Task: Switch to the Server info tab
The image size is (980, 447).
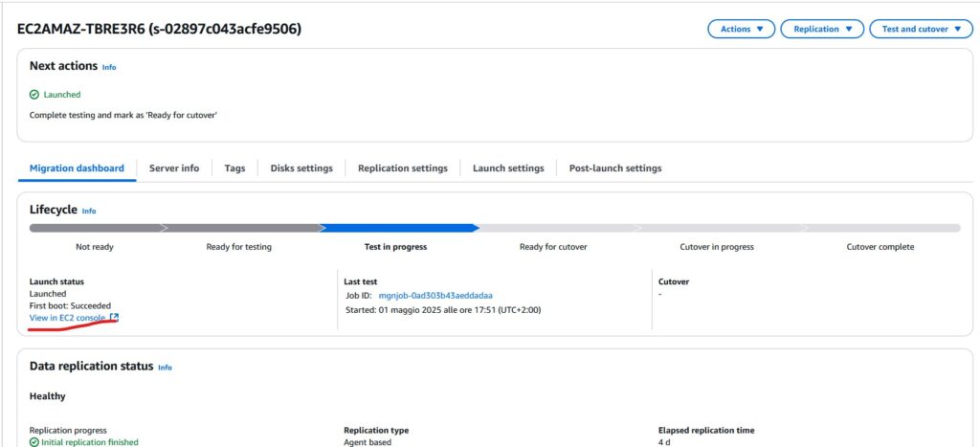Action: (x=174, y=168)
